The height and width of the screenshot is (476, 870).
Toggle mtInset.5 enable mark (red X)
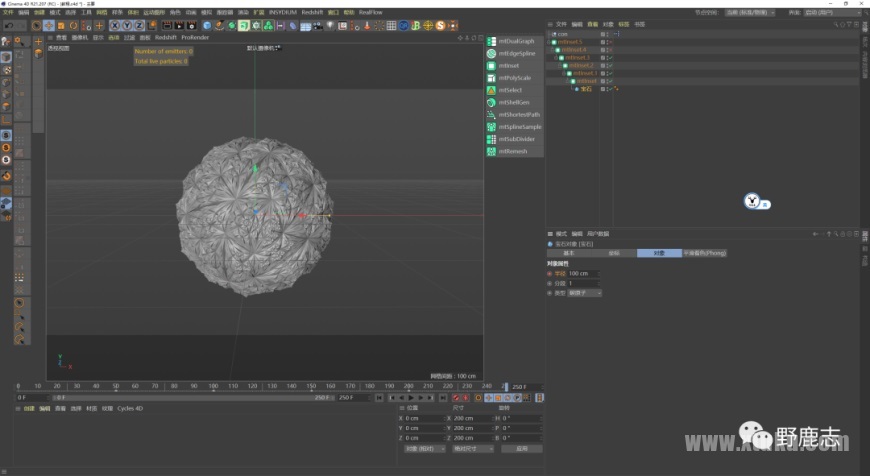tap(610, 42)
